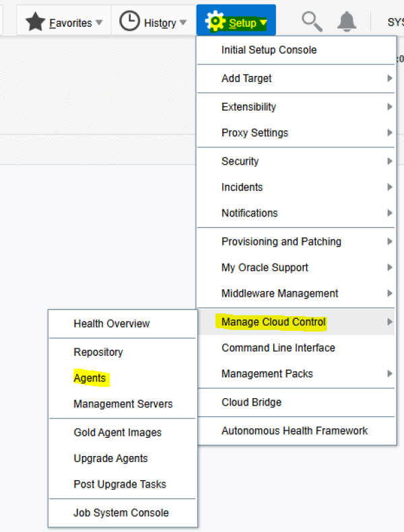
Task: Select Command Line Interface menu item
Action: click(x=278, y=348)
